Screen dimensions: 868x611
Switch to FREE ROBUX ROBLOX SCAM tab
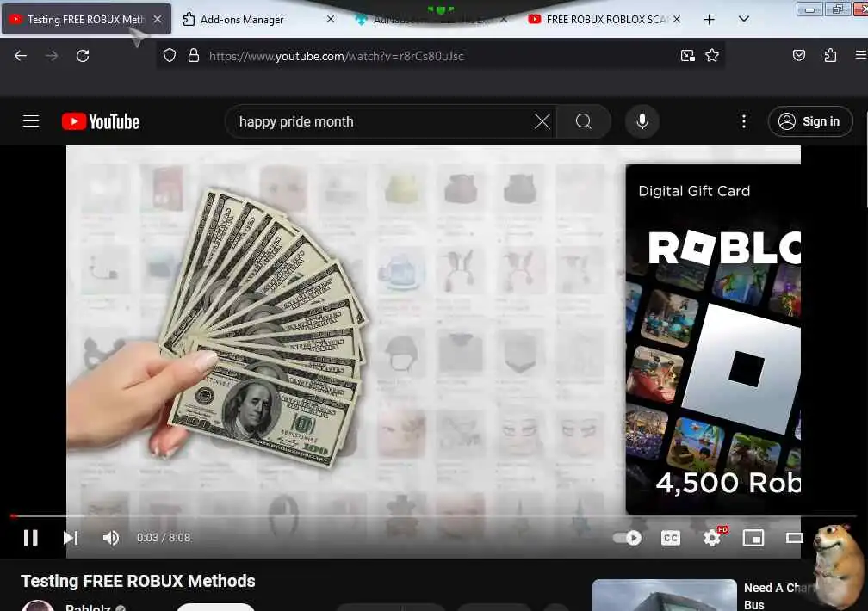tap(604, 20)
